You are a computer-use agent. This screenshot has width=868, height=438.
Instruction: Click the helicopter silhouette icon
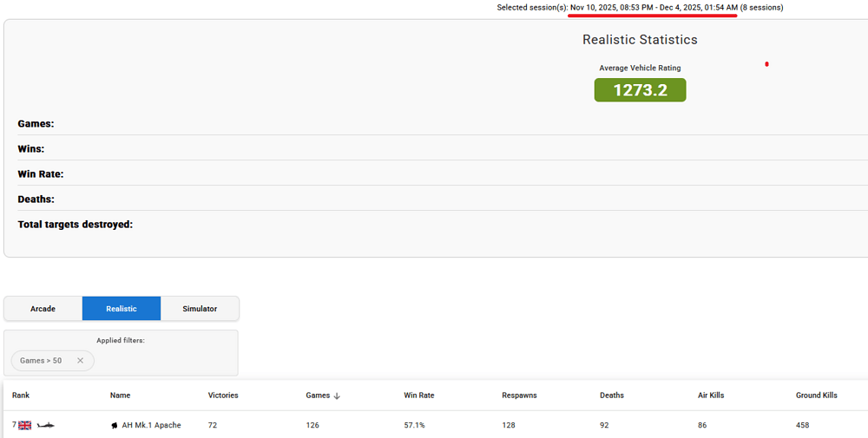pyautogui.click(x=46, y=425)
